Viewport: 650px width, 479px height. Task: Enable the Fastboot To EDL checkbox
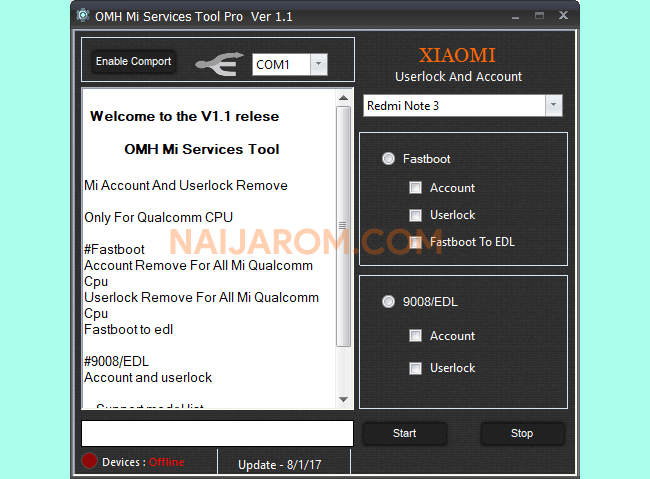click(x=415, y=242)
